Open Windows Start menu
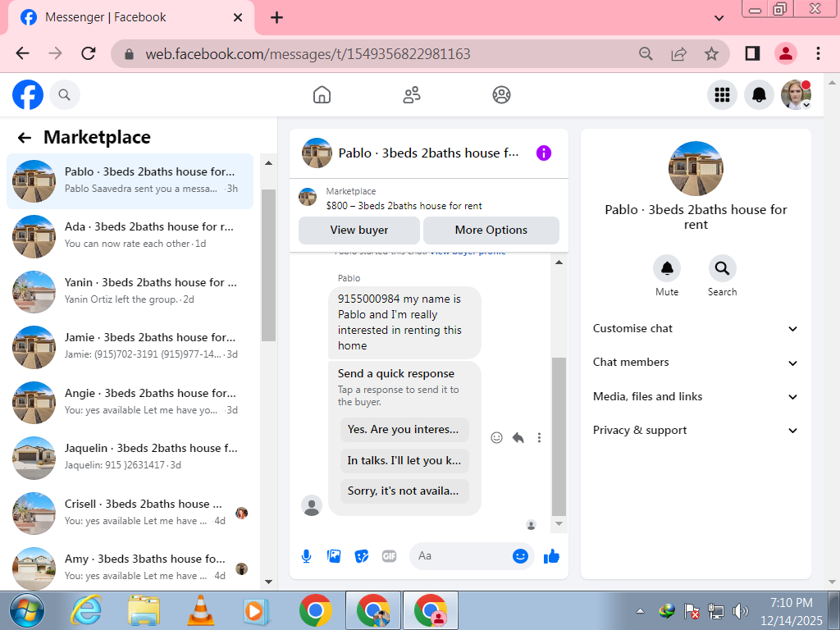This screenshot has width=840, height=630. click(27, 610)
